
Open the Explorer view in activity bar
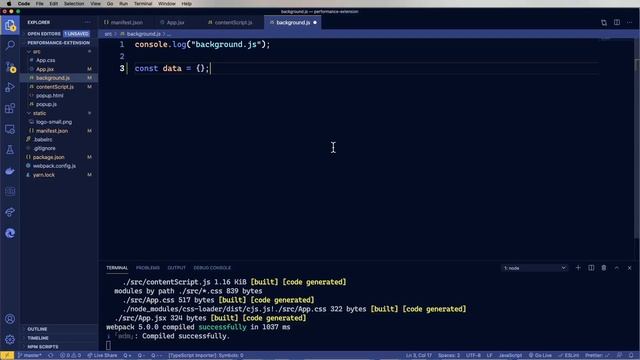(10, 25)
